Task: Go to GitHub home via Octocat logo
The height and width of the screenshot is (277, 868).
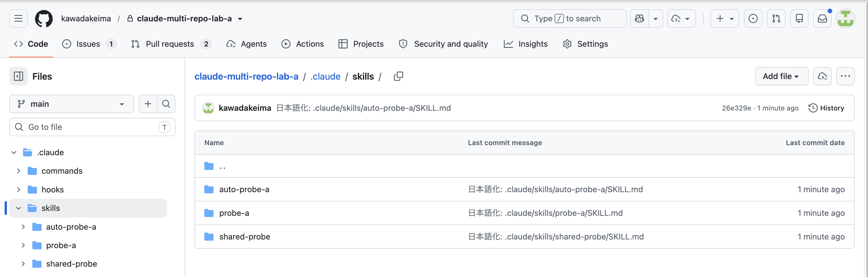Action: 44,18
